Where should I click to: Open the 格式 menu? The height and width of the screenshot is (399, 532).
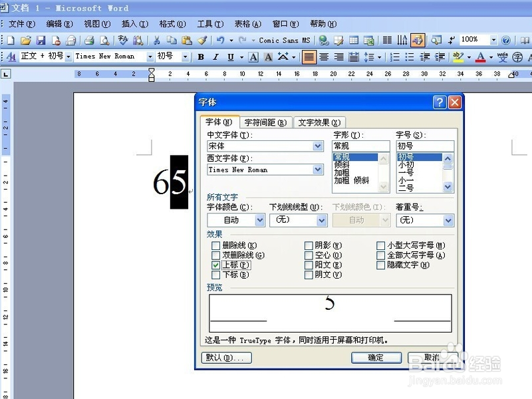[172, 24]
